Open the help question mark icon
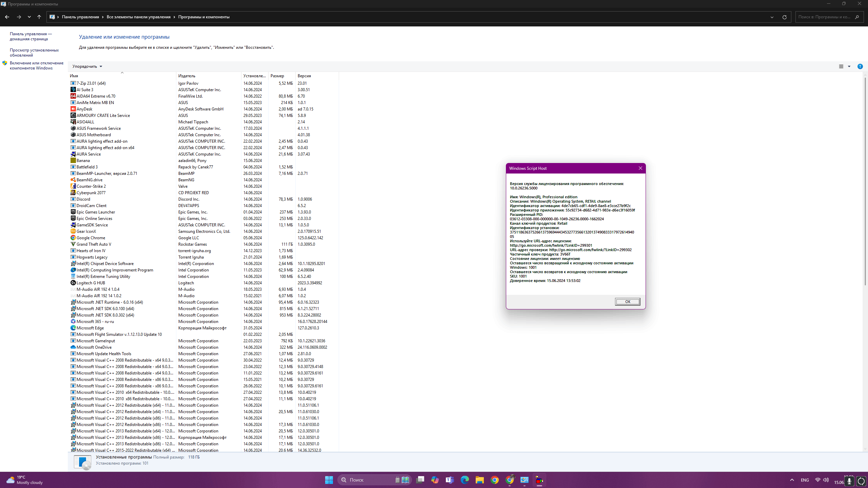 point(860,66)
